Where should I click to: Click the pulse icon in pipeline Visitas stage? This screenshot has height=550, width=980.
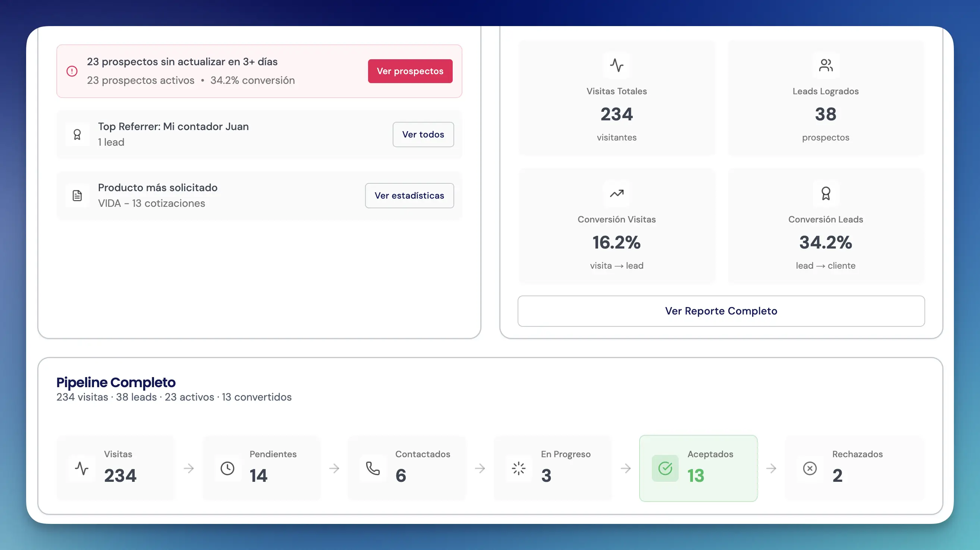tap(82, 468)
